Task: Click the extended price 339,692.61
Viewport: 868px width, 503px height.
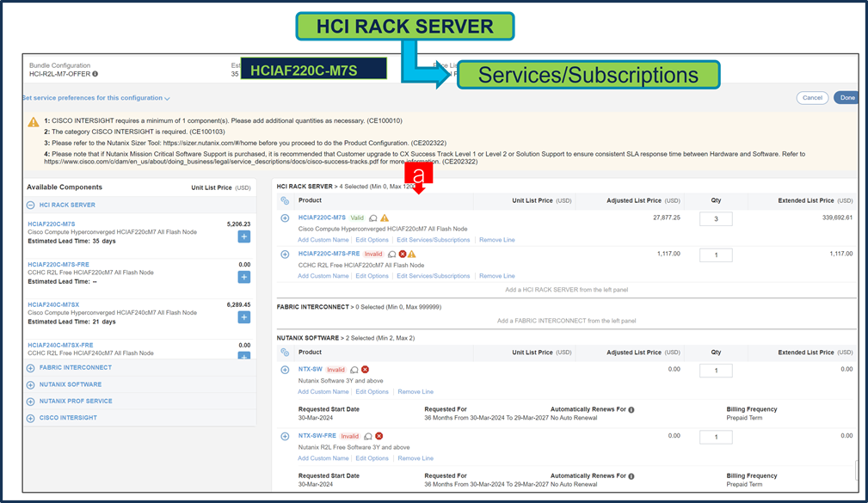Action: tap(837, 218)
